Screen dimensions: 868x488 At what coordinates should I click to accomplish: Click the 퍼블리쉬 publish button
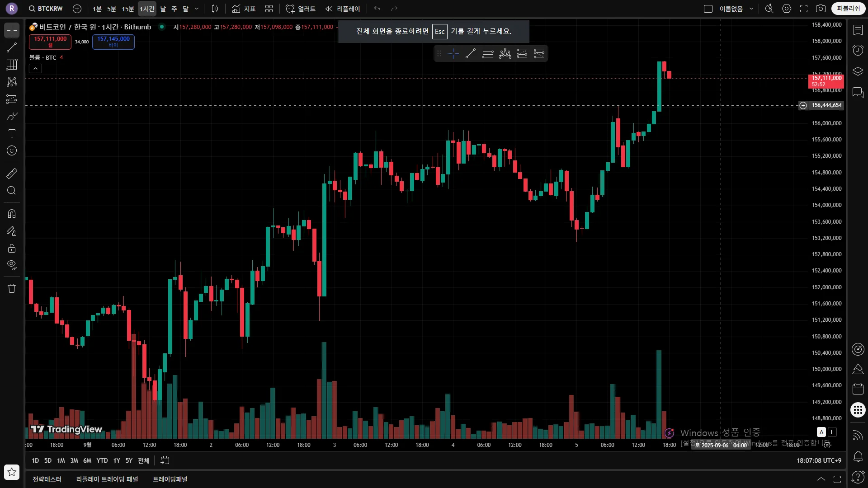point(848,9)
